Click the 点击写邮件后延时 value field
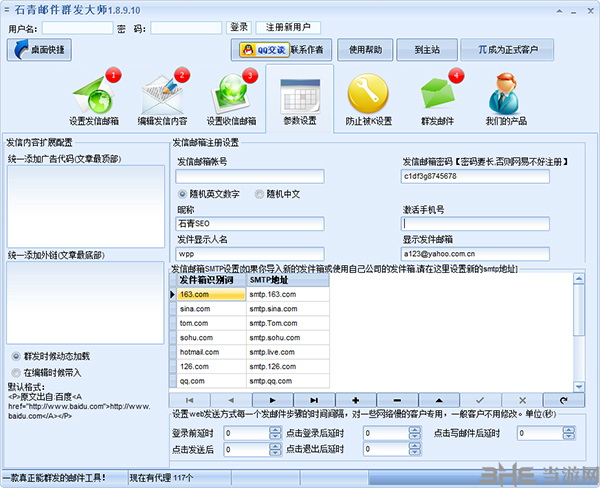This screenshot has width=600, height=488. (x=540, y=433)
